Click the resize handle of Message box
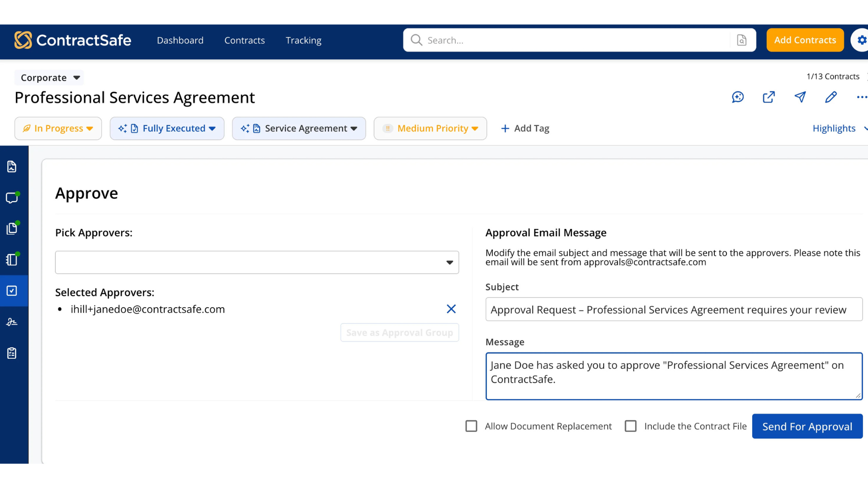This screenshot has height=488, width=868. (x=858, y=395)
